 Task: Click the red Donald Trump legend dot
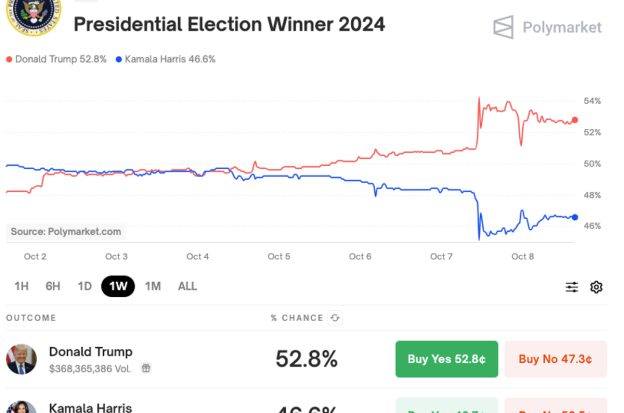(x=9, y=59)
